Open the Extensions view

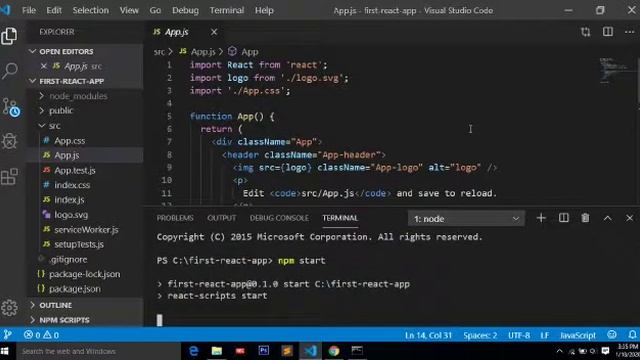pos(9,177)
